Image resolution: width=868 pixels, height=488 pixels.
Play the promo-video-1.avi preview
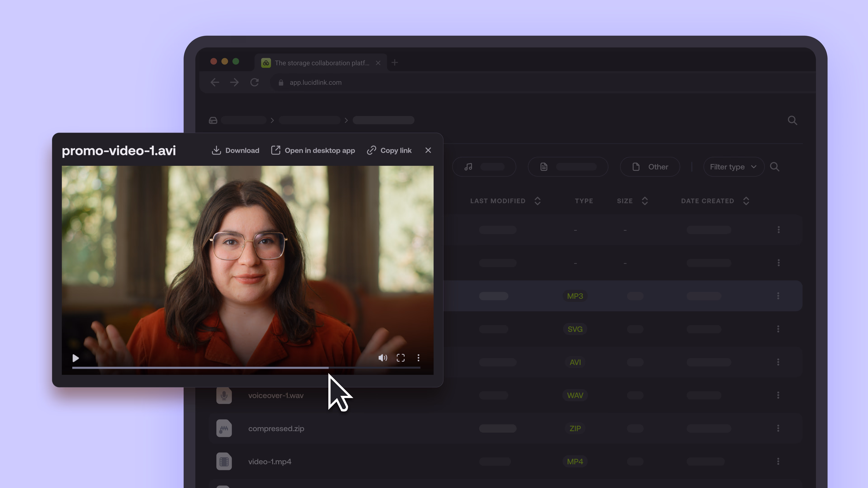(x=75, y=358)
